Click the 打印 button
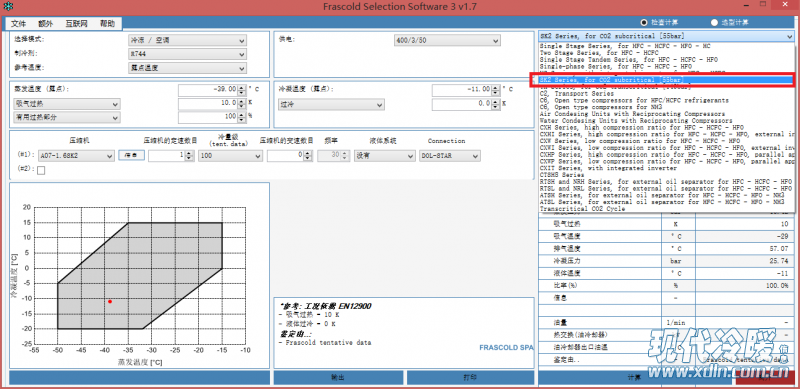The width and height of the screenshot is (800, 389). point(470,377)
